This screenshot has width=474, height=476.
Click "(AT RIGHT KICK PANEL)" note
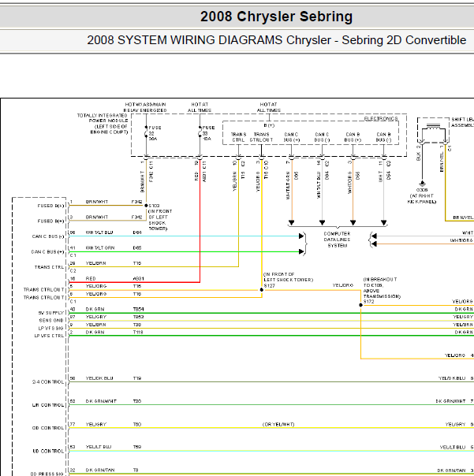coord(422,199)
